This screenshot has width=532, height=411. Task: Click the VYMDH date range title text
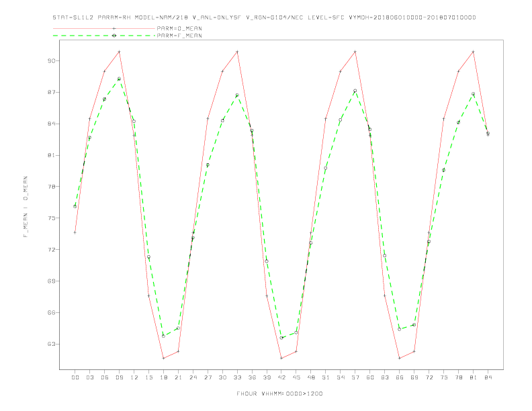click(x=412, y=17)
